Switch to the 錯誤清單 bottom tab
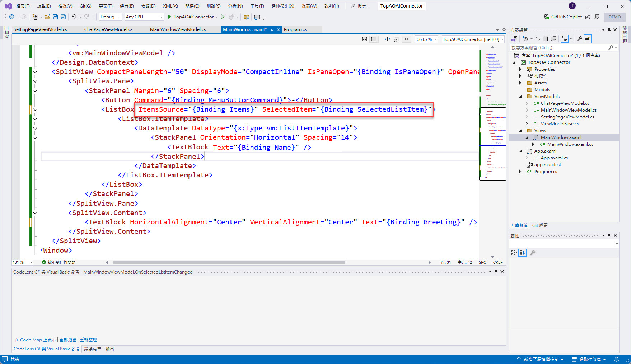631x364 pixels. pos(93,349)
